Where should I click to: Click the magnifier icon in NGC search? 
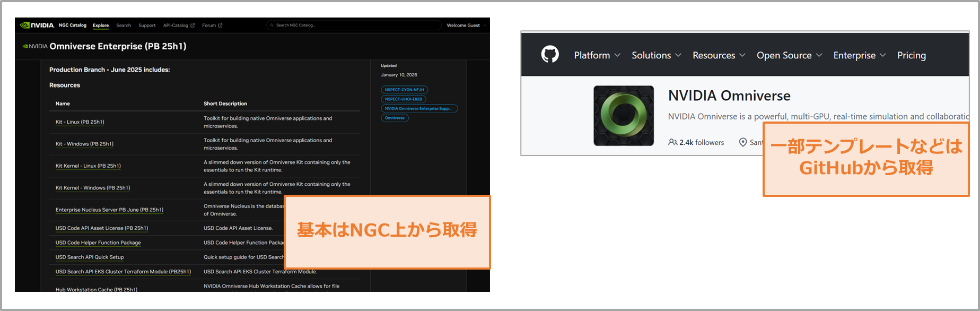(272, 25)
